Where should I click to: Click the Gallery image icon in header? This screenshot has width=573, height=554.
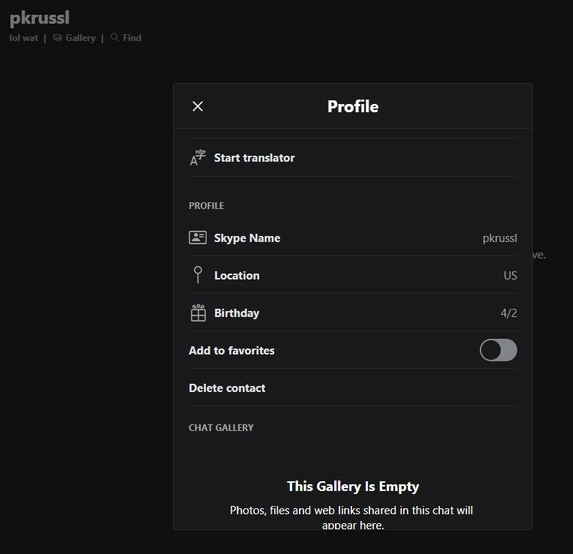click(x=57, y=38)
